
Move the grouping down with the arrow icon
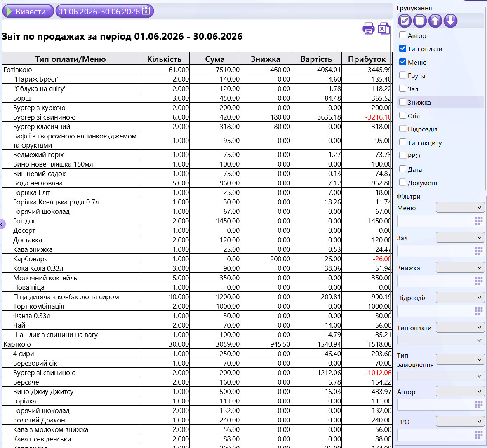click(x=450, y=21)
